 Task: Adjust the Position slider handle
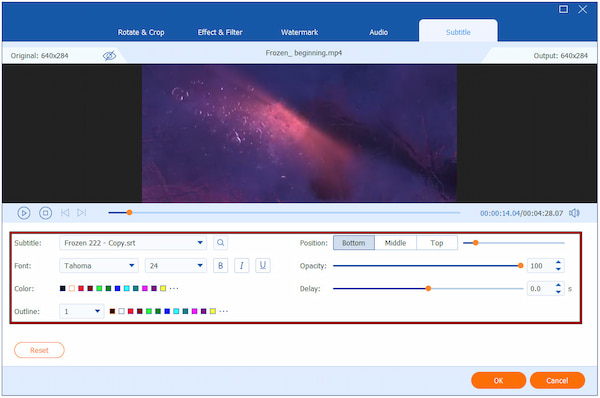(476, 243)
